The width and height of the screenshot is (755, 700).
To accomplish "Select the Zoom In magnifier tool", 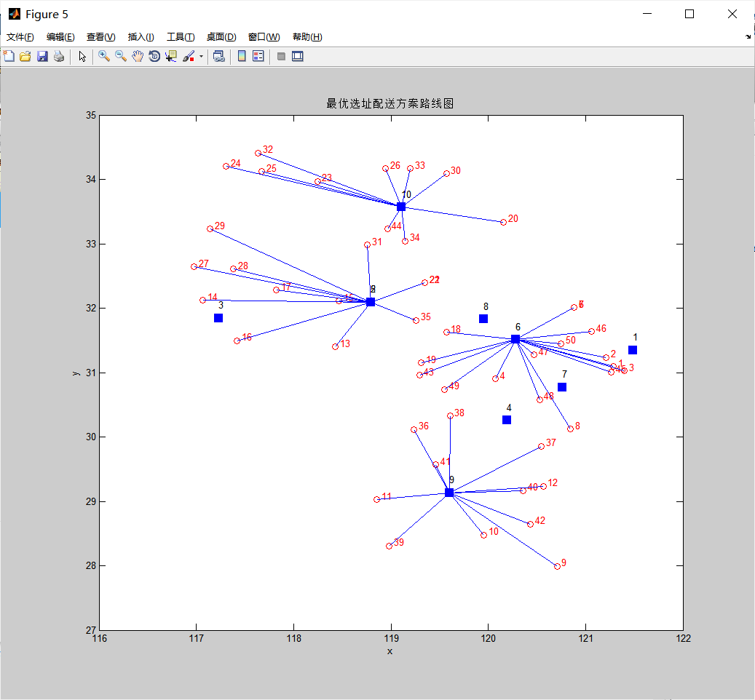I will coord(103,56).
